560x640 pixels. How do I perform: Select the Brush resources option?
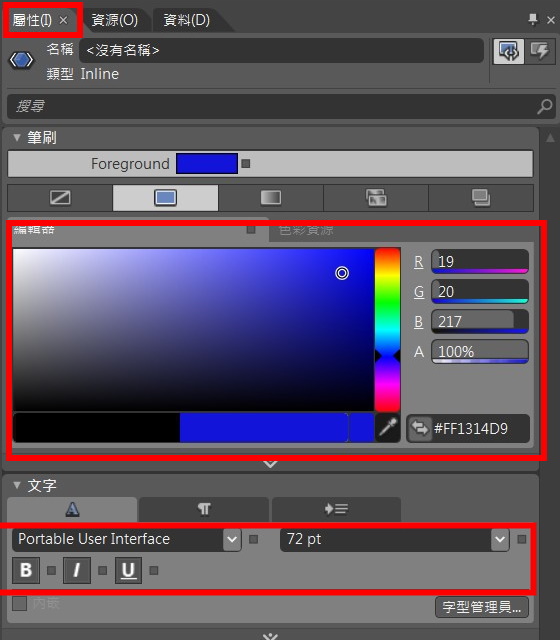pyautogui.click(x=481, y=198)
